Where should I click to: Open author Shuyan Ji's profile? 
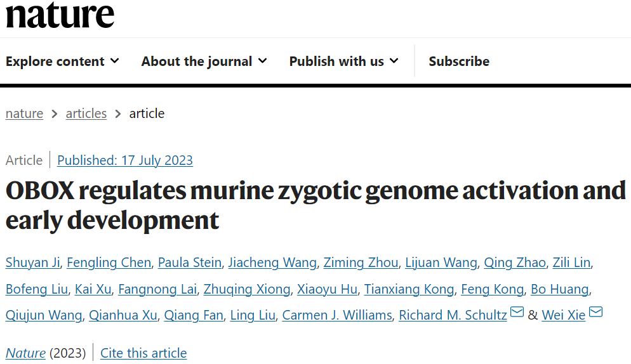pos(32,263)
